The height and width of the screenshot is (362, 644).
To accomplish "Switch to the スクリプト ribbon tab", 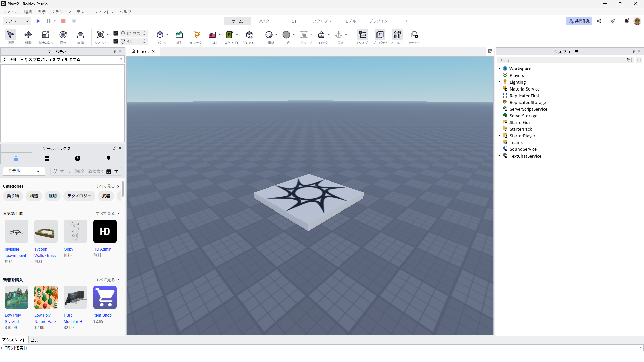I will 322,21.
